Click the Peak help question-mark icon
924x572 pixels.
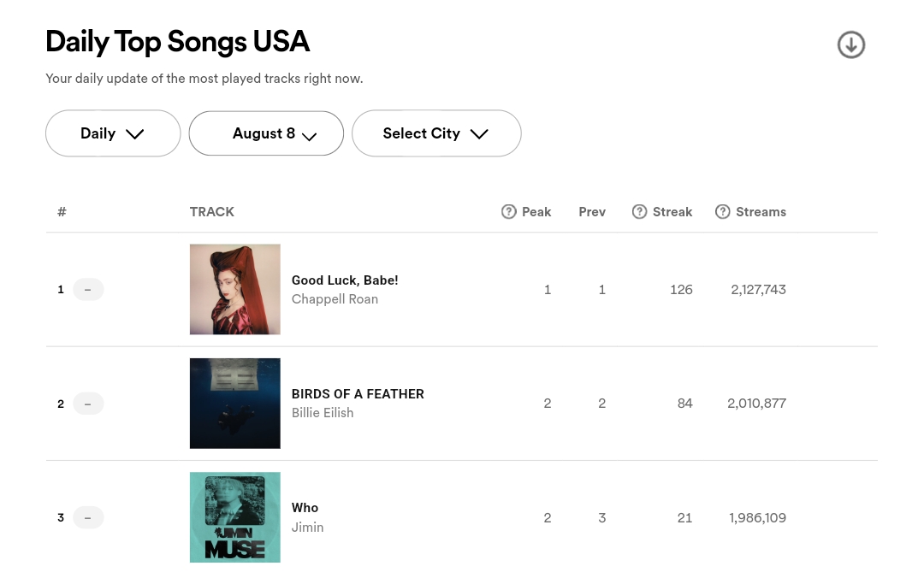(508, 211)
